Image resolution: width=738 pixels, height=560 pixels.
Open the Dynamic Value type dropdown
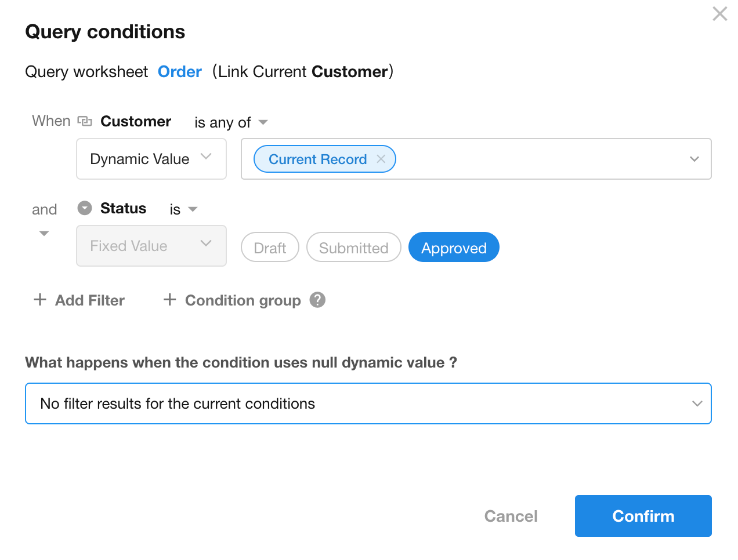151,159
